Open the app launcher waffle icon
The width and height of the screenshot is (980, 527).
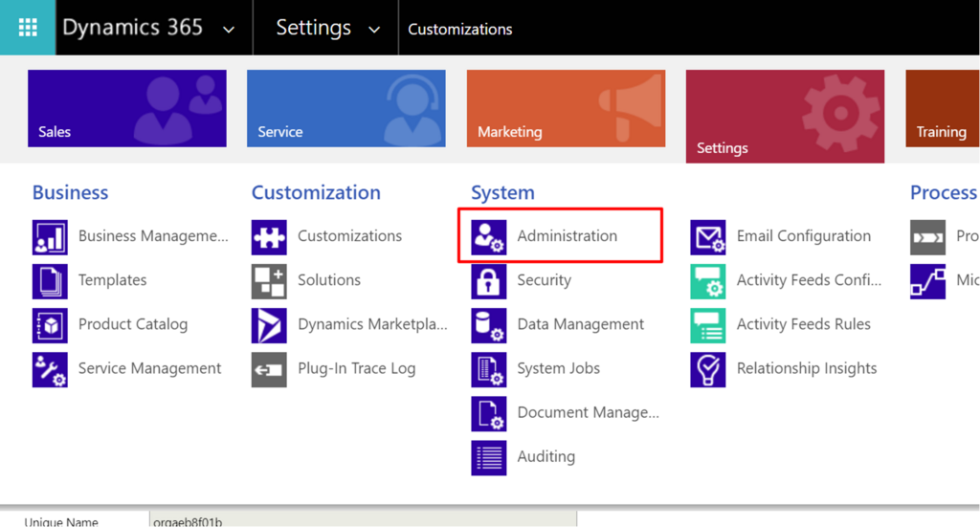28,28
